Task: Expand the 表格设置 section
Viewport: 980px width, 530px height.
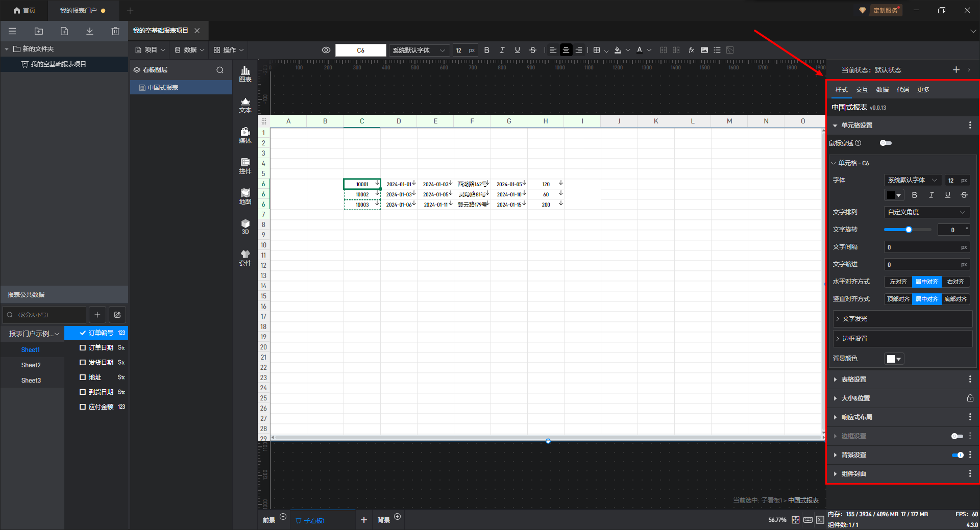Action: [853, 380]
